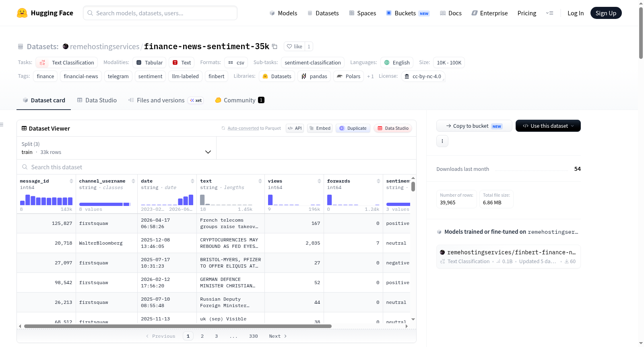Click the table vertical scrollbar thumb

click(x=413, y=187)
